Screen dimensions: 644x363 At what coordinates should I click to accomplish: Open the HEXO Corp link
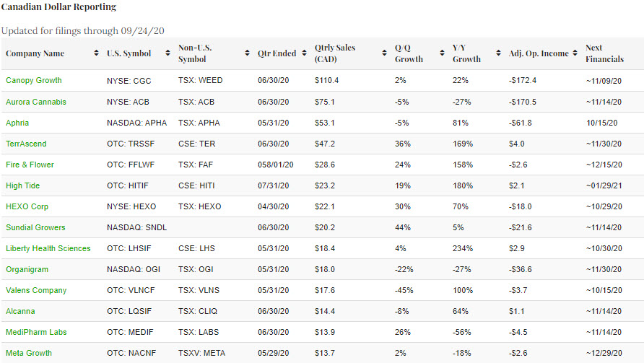pos(27,206)
